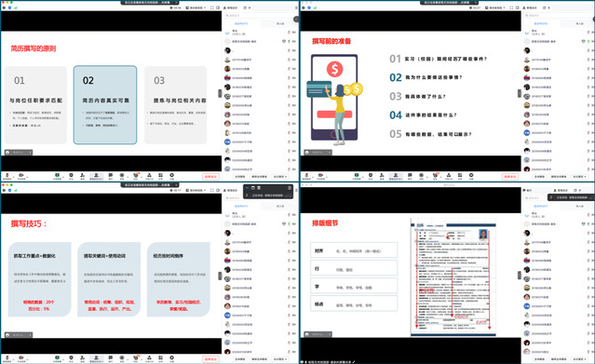The image size is (595, 364).
Task: Toggle first participant's microphone in 排版细节 member list
Action: (x=588, y=214)
